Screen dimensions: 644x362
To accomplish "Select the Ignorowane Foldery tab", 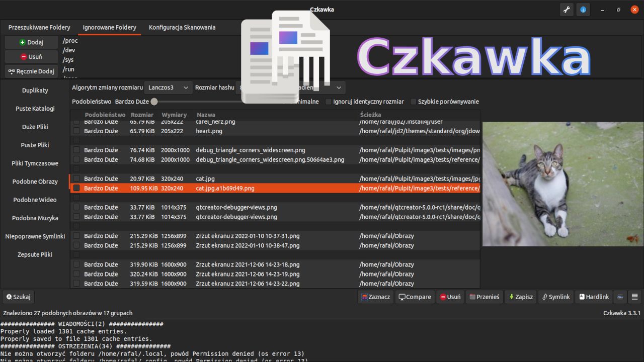I will [x=109, y=27].
